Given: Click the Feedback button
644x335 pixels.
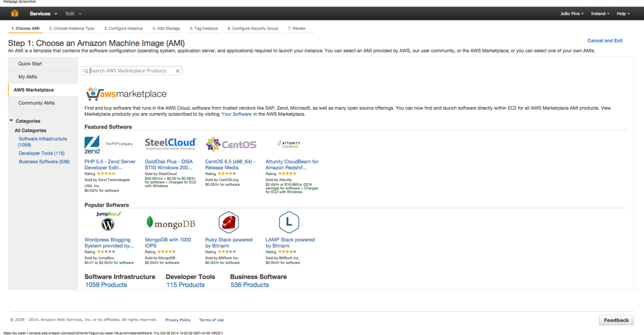Looking at the screenshot, I should pyautogui.click(x=616, y=320).
